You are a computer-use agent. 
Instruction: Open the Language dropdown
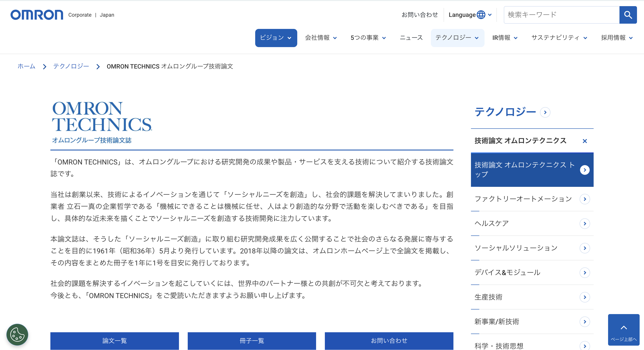click(470, 15)
